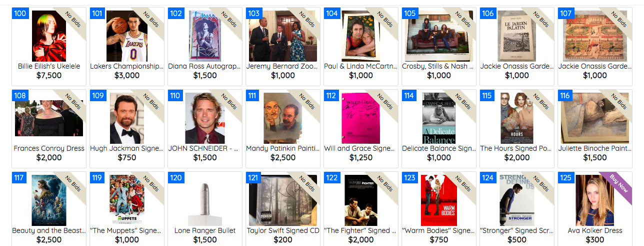This screenshot has width=644, height=246.
Task: Select the Diana Ross Autograph item image
Action: click(x=205, y=36)
